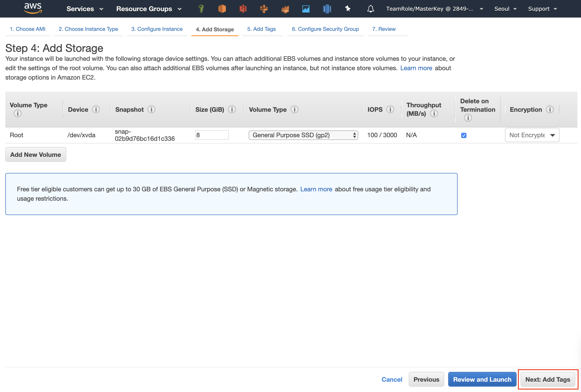Click the pin icon to edit shortcuts

348,9
